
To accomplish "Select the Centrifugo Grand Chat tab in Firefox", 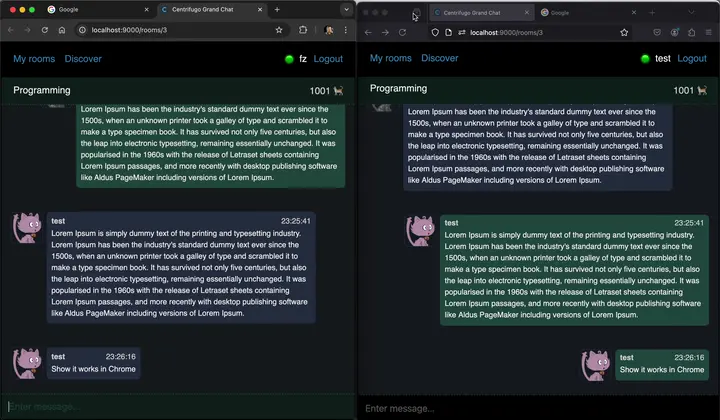I will coord(482,13).
